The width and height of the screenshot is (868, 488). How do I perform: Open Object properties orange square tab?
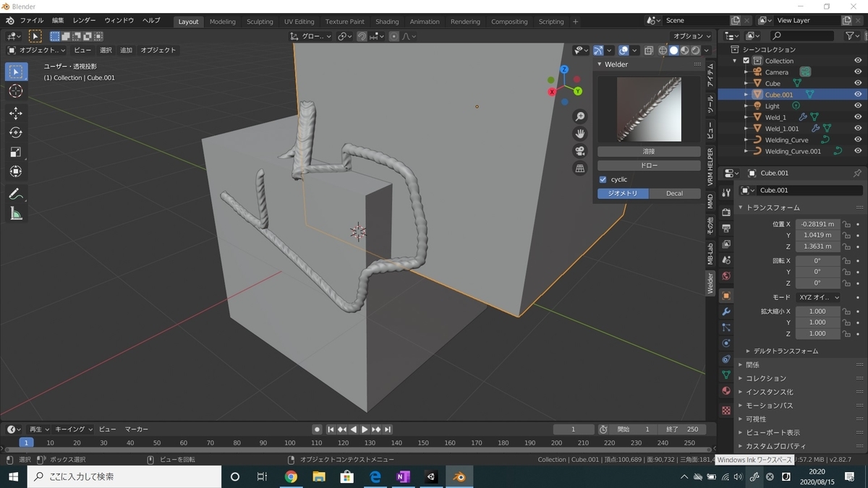coord(726,296)
